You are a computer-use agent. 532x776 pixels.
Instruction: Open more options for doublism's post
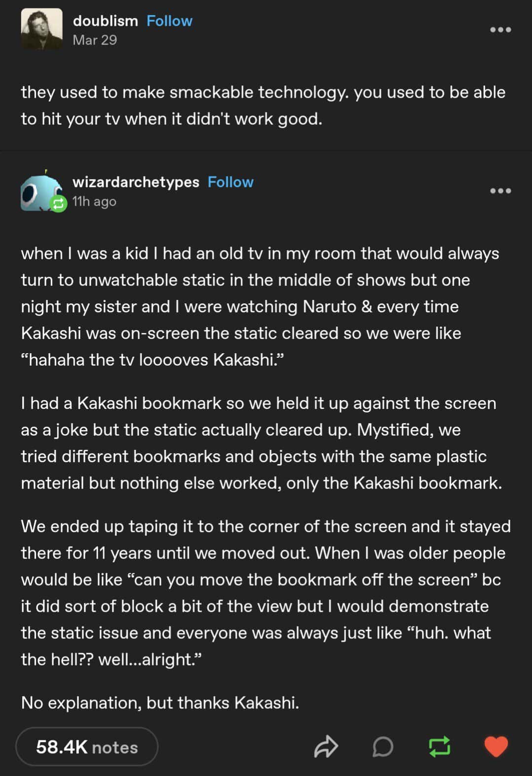coord(500,30)
